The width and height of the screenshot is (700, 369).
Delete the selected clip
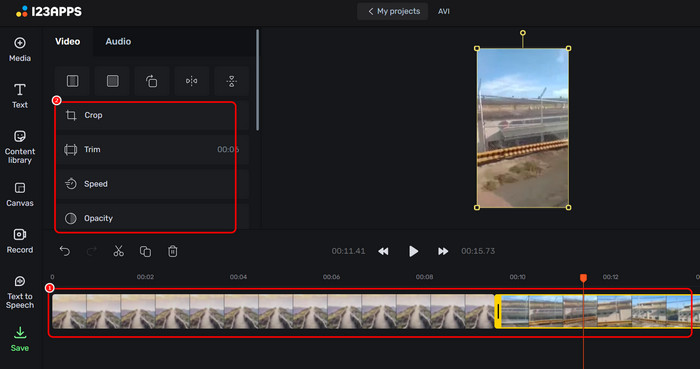[x=172, y=251]
